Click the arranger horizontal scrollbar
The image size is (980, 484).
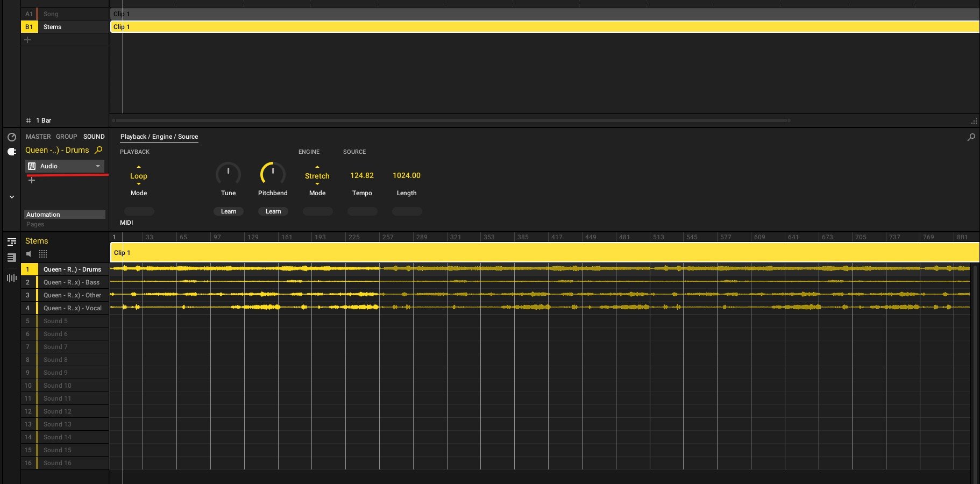451,120
